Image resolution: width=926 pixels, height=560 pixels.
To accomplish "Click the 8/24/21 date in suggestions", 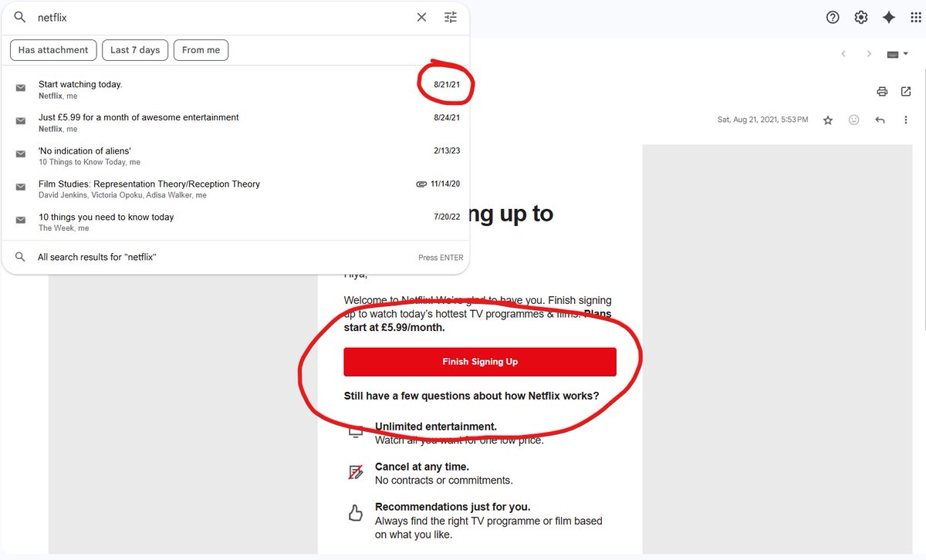I will (x=447, y=118).
